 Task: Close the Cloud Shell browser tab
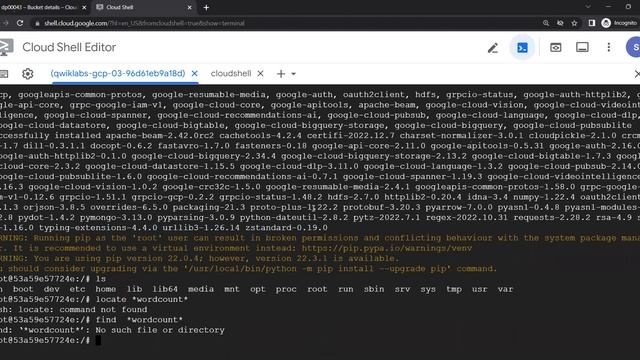(x=190, y=7)
